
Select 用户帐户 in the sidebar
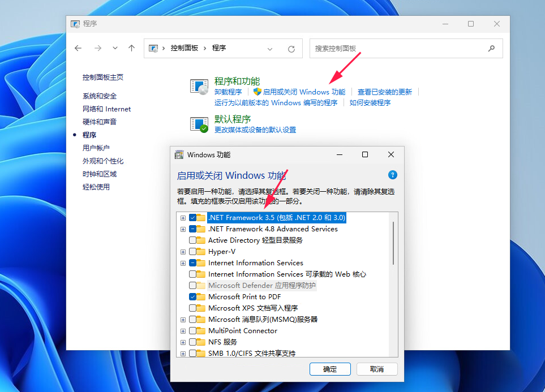(96, 148)
